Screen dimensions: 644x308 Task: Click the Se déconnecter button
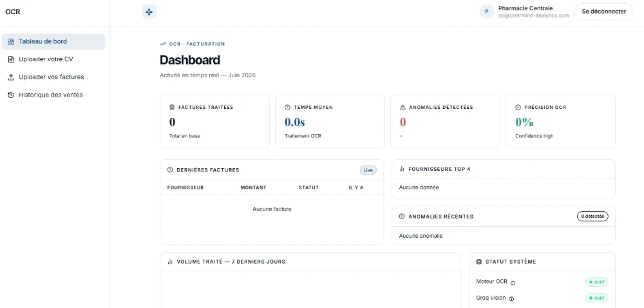point(604,12)
